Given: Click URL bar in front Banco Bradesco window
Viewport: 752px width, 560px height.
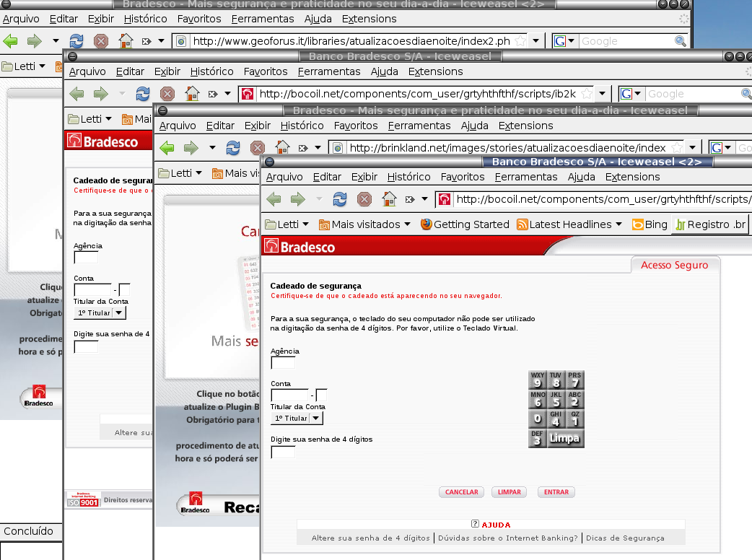Looking at the screenshot, I should (x=603, y=199).
